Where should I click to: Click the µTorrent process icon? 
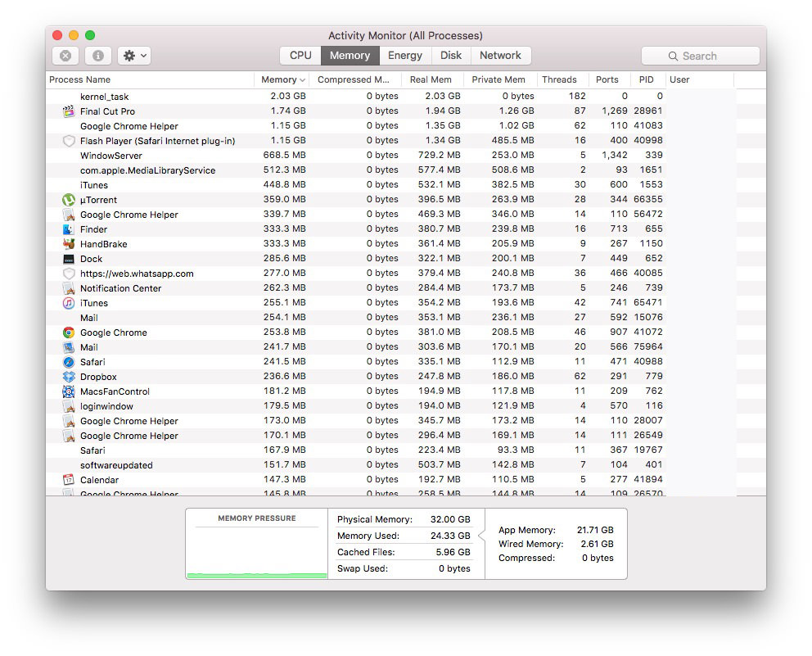pyautogui.click(x=69, y=200)
